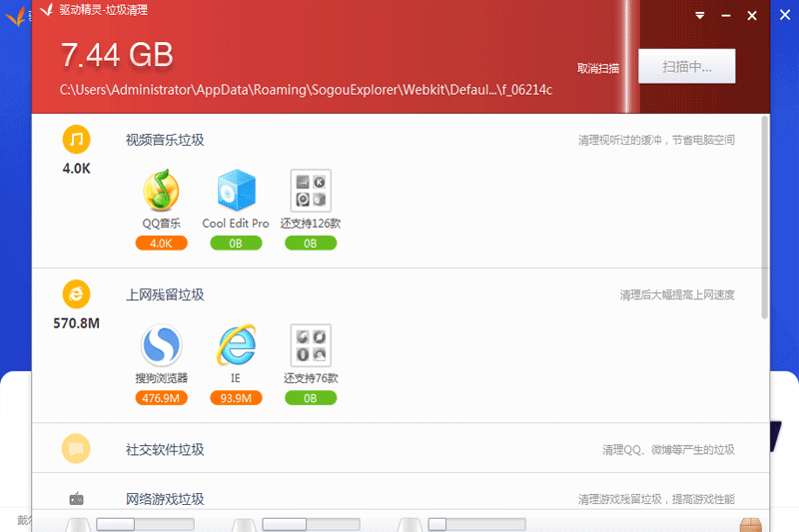Viewport: 799px width, 532px height.
Task: Click 取消扫描 to cancel scanning
Action: pos(597,69)
